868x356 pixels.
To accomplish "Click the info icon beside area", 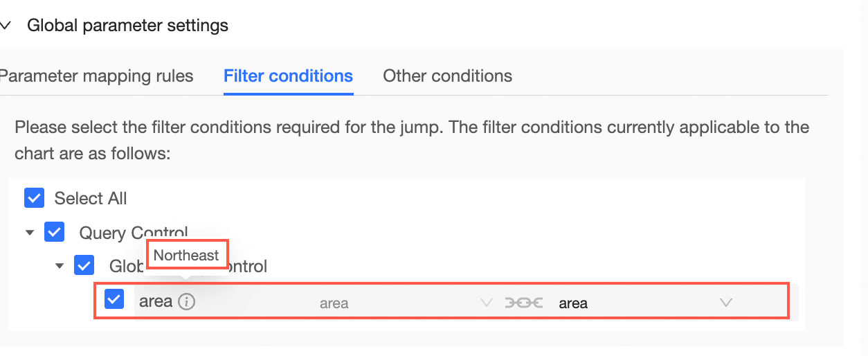I will tap(186, 302).
